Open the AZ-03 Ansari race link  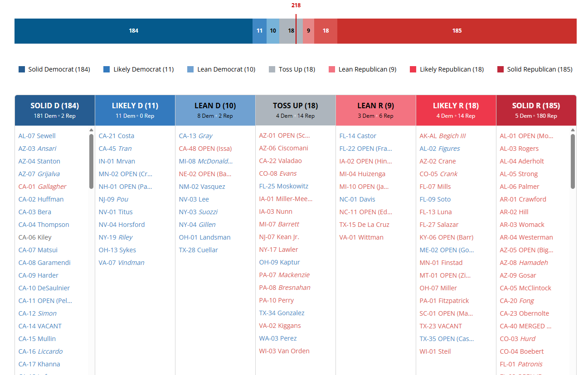pyautogui.click(x=38, y=149)
